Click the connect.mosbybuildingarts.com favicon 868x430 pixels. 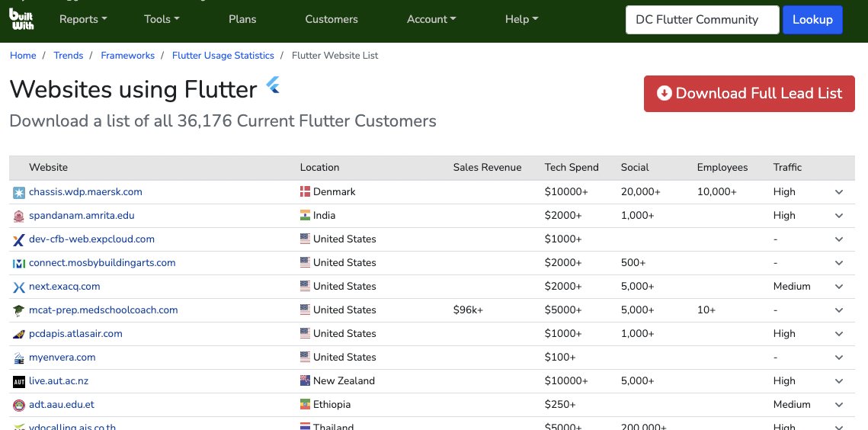pos(19,263)
